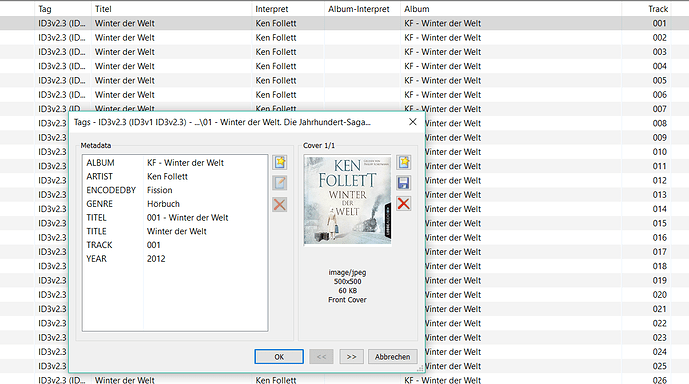Select track 006 row in file list
689x384 pixels.
pyautogui.click(x=344, y=94)
